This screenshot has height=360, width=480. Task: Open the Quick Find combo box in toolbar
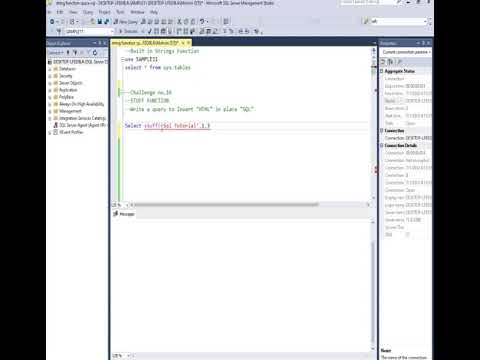(398, 21)
